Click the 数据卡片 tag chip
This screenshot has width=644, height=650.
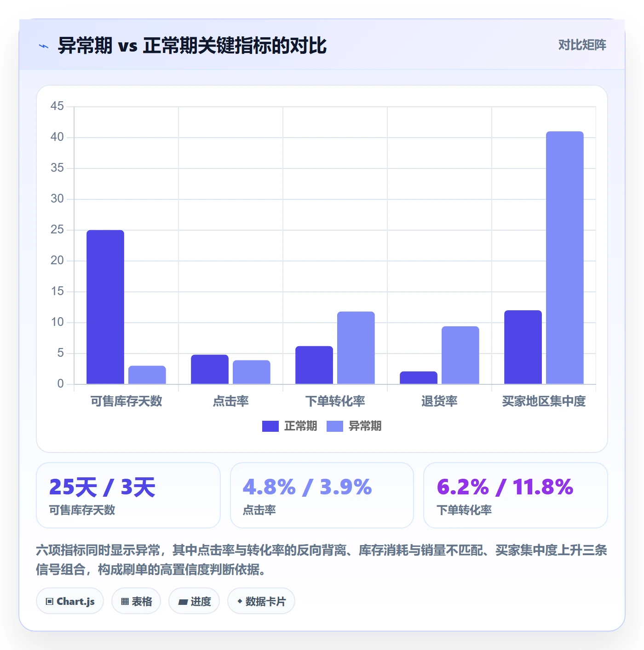(x=261, y=601)
